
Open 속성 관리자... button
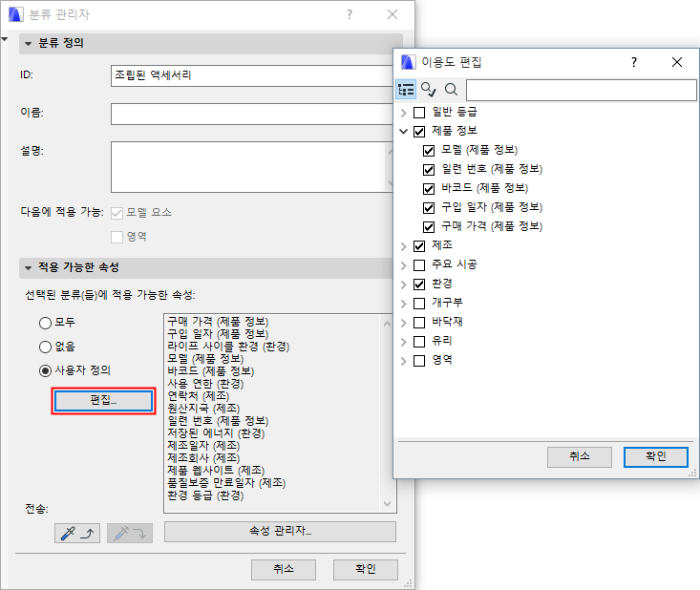[280, 532]
